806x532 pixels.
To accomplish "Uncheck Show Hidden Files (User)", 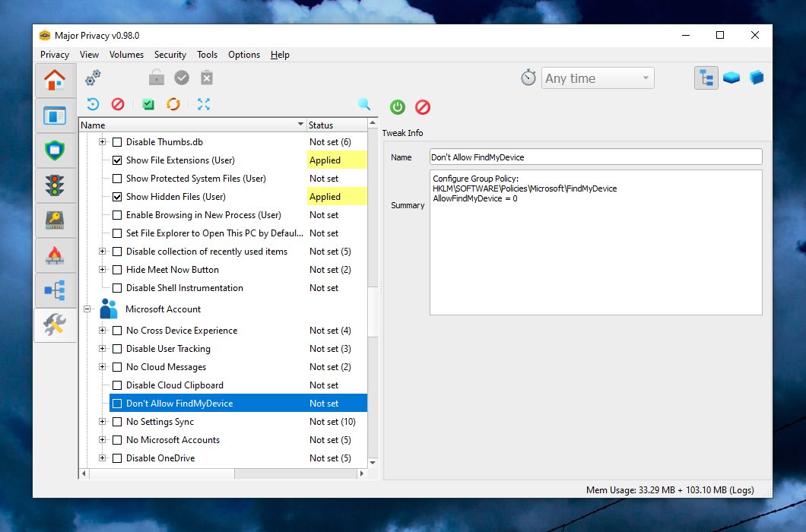I will point(117,197).
